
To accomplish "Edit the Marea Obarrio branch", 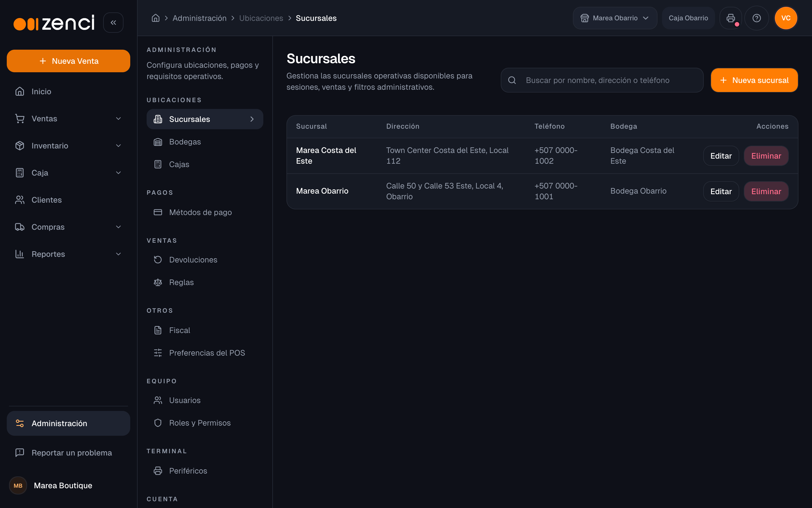I will (x=721, y=192).
